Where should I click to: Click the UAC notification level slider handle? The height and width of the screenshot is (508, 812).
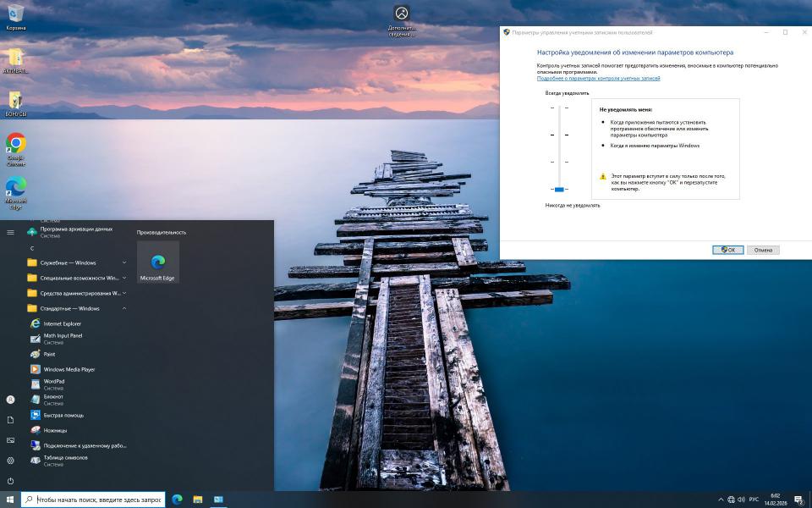[559, 189]
